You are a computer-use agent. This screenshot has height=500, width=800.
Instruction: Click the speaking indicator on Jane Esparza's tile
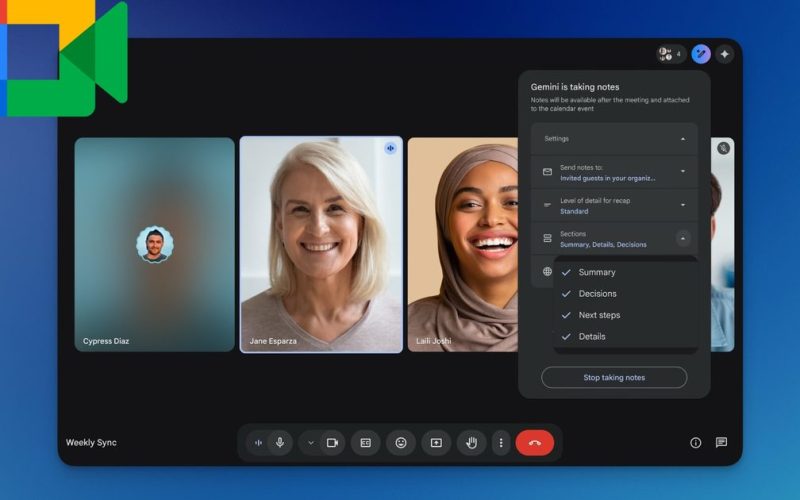click(390, 148)
